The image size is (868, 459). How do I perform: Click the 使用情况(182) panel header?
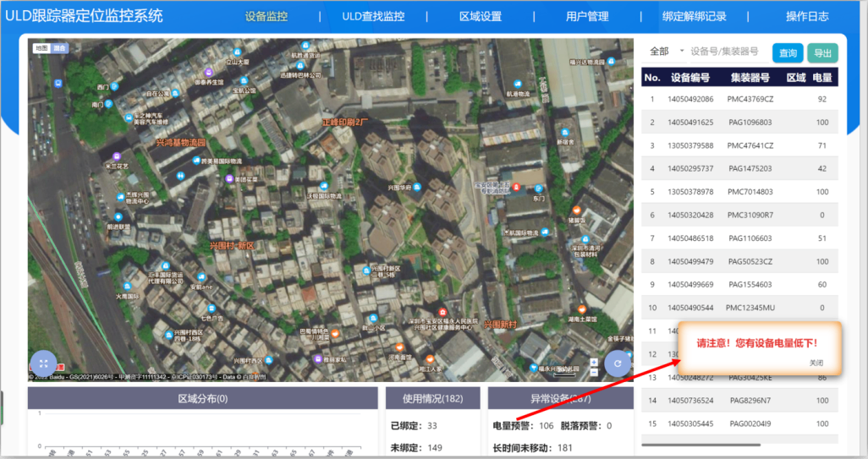[433, 398]
